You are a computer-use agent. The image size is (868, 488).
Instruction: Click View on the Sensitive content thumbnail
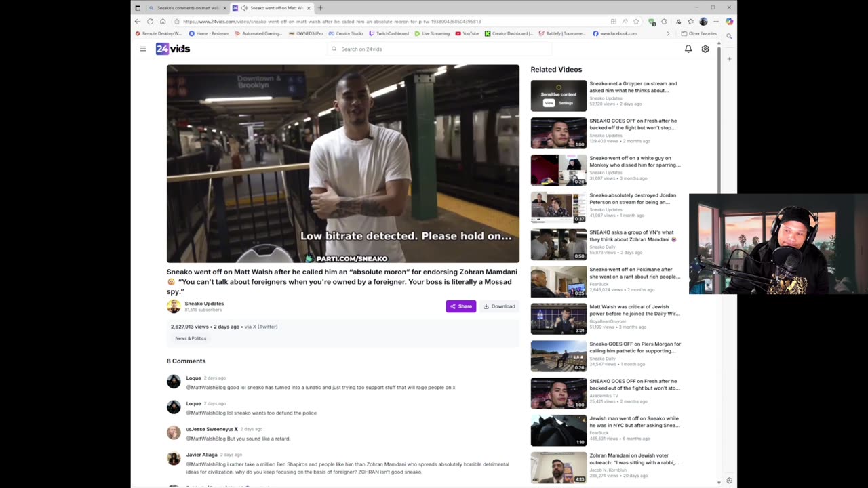pyautogui.click(x=549, y=103)
